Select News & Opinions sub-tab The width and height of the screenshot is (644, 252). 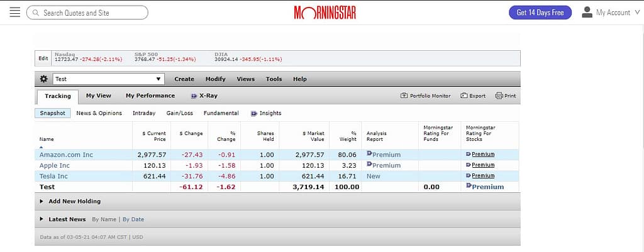click(99, 113)
